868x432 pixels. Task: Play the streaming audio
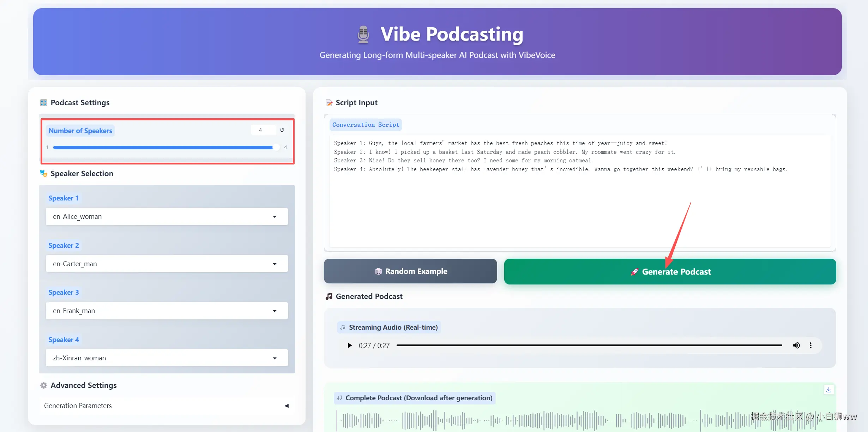click(x=349, y=346)
